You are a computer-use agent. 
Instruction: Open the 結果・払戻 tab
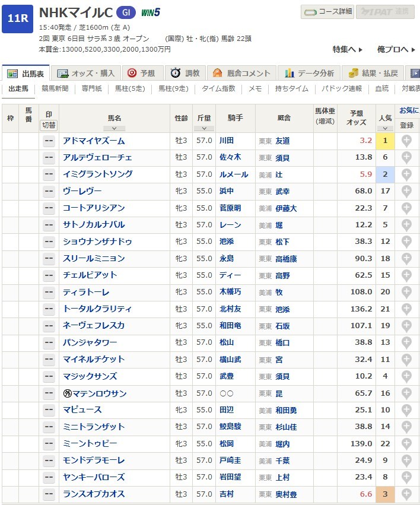point(373,74)
